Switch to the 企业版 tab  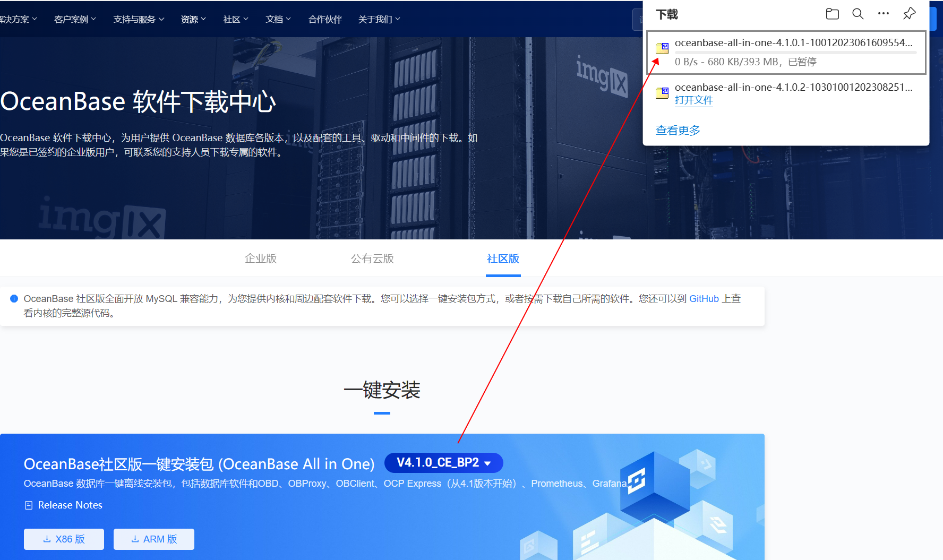click(x=261, y=259)
